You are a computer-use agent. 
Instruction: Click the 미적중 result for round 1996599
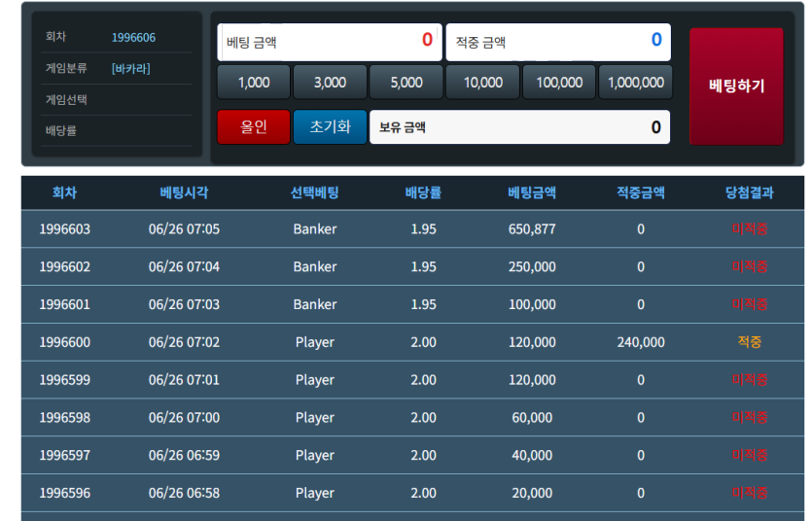pos(750,380)
